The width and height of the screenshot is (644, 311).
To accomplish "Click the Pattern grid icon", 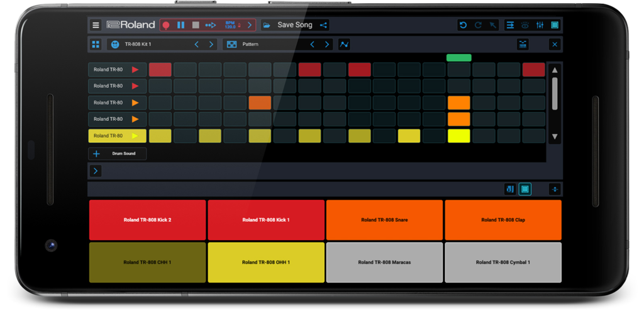I will coord(231,45).
